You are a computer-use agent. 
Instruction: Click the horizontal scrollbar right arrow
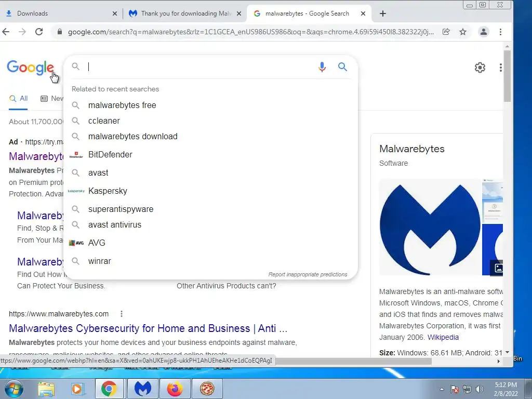[x=498, y=362]
